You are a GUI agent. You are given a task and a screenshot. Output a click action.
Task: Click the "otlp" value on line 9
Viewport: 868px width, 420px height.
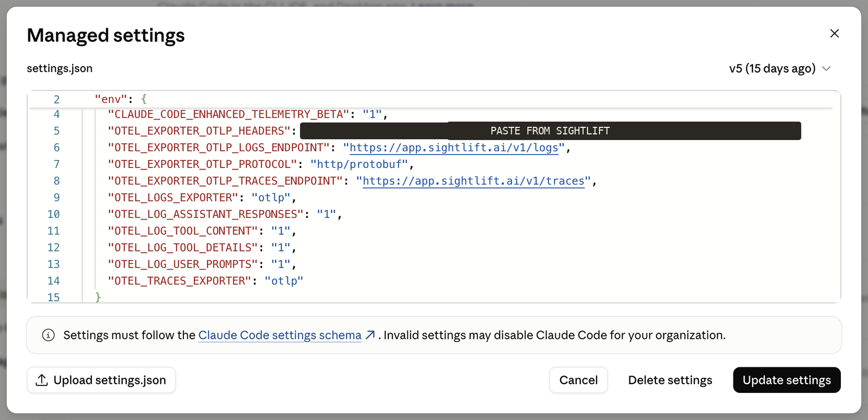point(271,198)
